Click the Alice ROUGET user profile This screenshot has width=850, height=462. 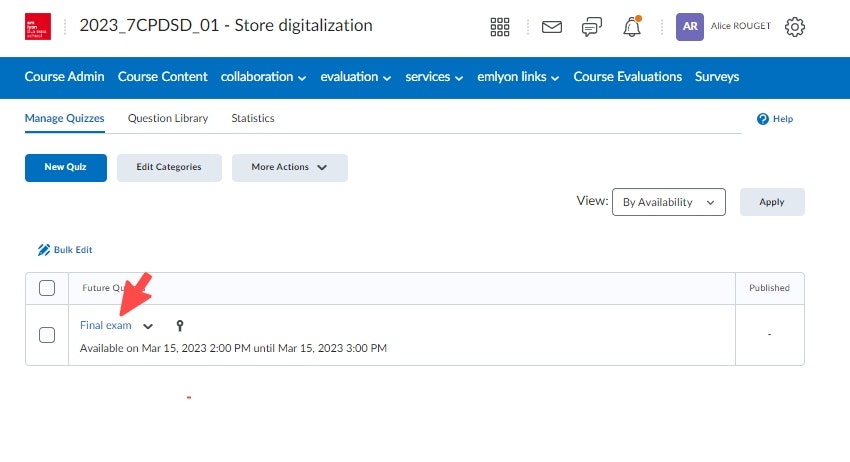724,27
